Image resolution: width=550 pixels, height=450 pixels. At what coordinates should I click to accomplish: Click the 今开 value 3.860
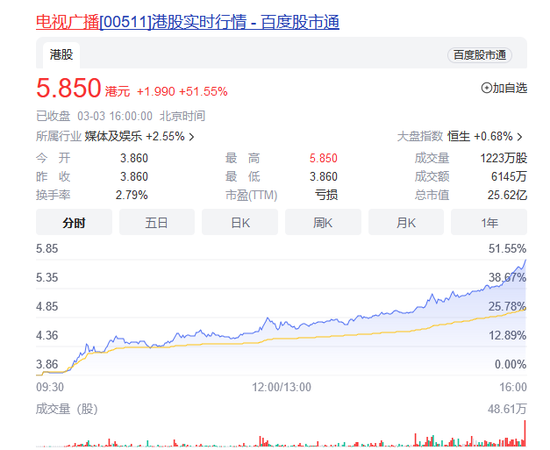click(x=134, y=158)
